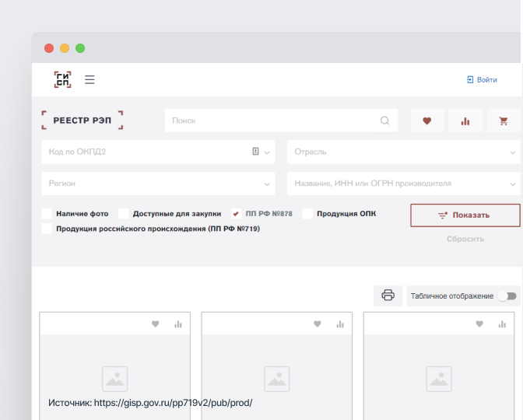This screenshot has height=420, width=523.
Task: Click the Войти login link
Action: 481,79
